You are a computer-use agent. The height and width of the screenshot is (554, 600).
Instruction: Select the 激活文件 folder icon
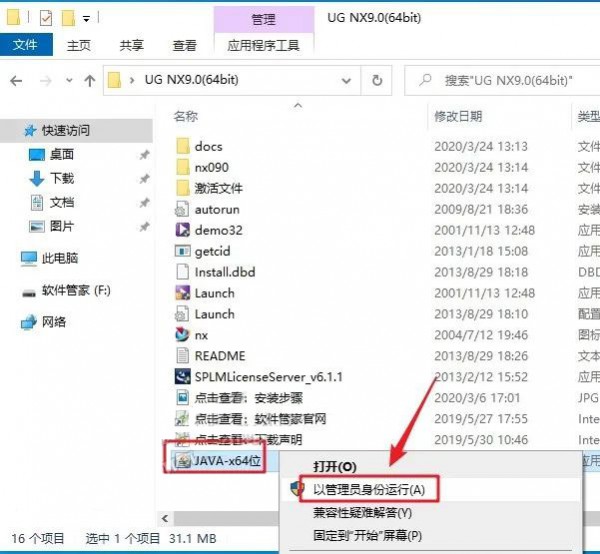pos(183,188)
